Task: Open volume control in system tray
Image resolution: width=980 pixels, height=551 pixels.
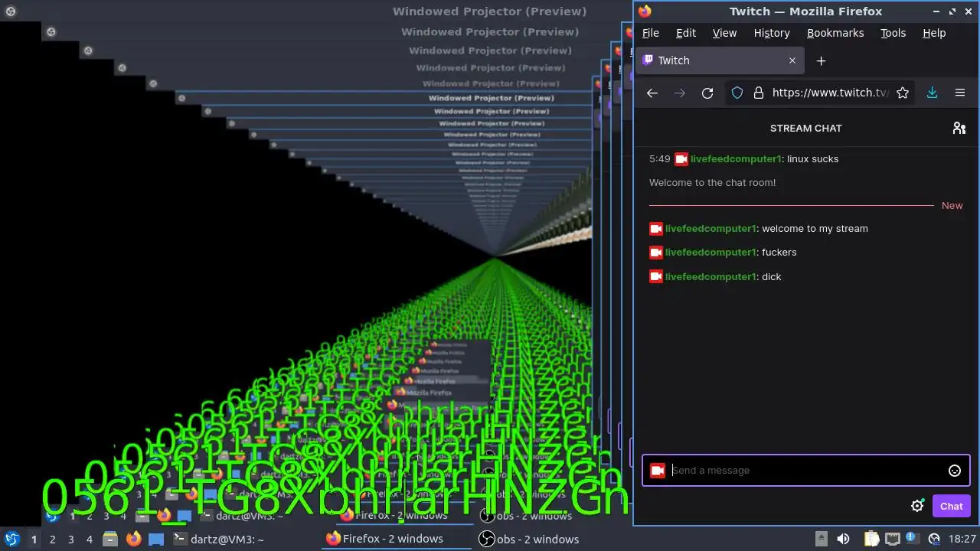Action: 843,540
